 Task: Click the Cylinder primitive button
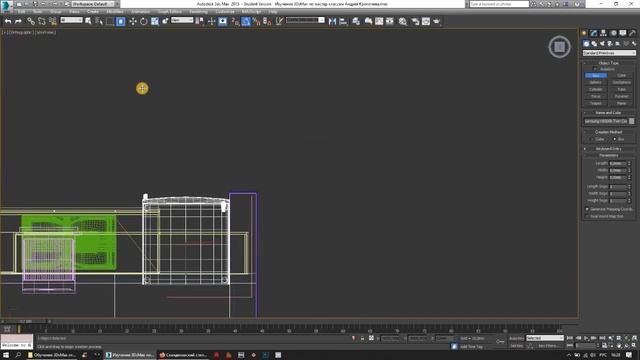click(x=596, y=89)
